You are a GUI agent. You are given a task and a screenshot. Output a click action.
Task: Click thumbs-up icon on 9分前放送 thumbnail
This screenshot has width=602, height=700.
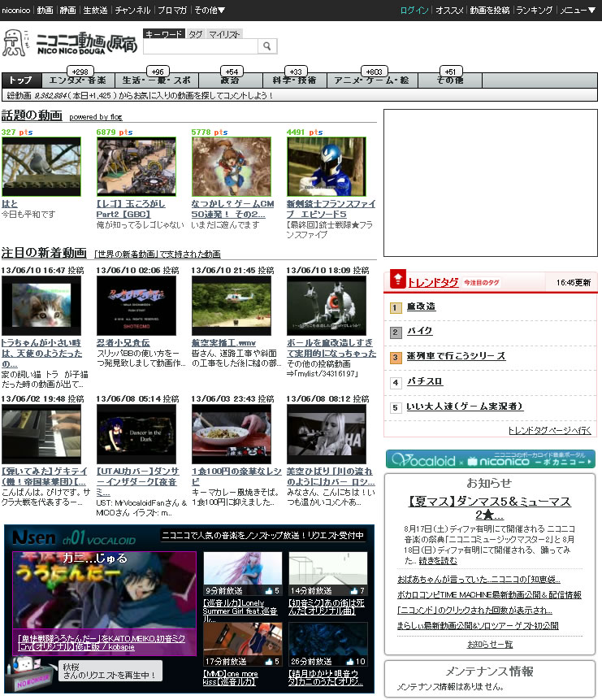(x=269, y=590)
